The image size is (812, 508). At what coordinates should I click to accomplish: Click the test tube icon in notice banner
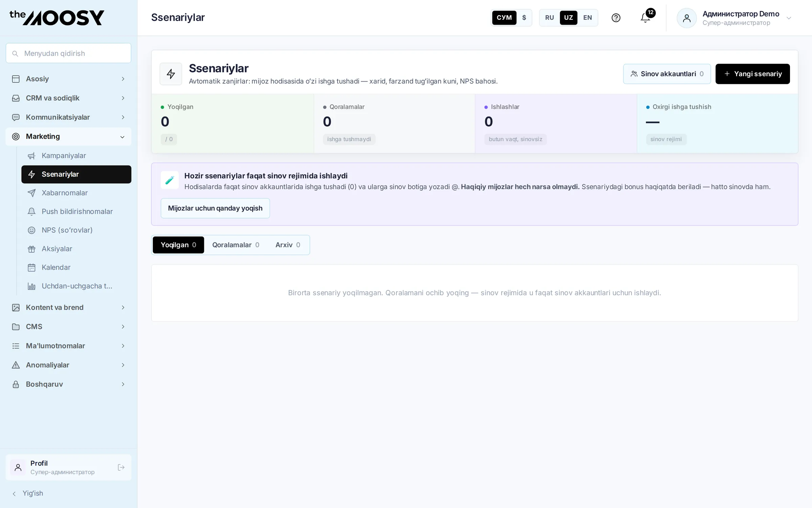pos(170,180)
